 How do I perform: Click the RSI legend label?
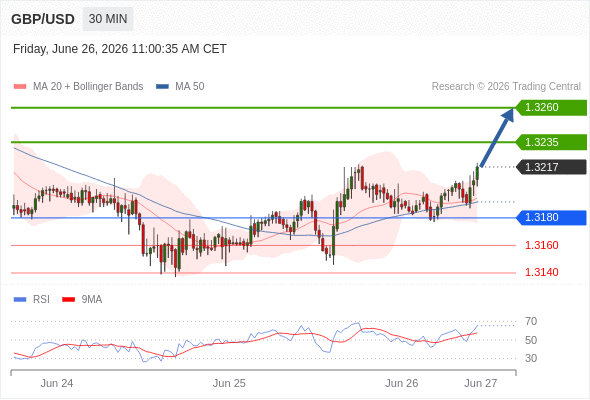(x=41, y=300)
